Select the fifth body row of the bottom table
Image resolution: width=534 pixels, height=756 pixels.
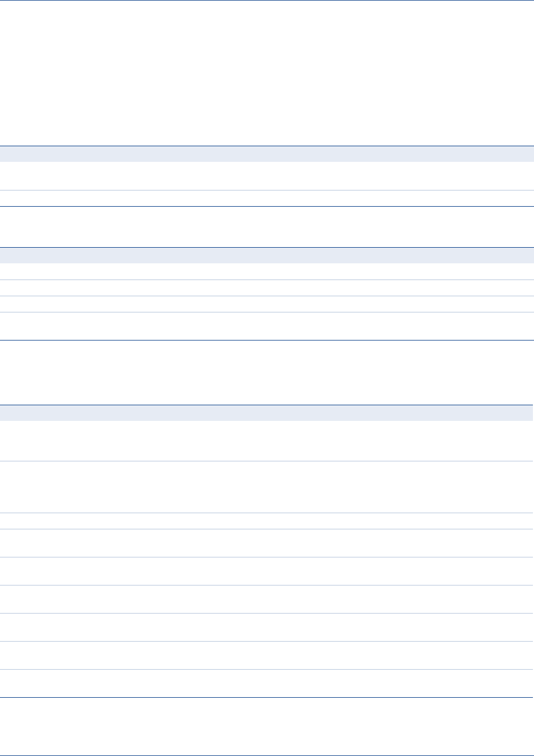tap(267, 571)
